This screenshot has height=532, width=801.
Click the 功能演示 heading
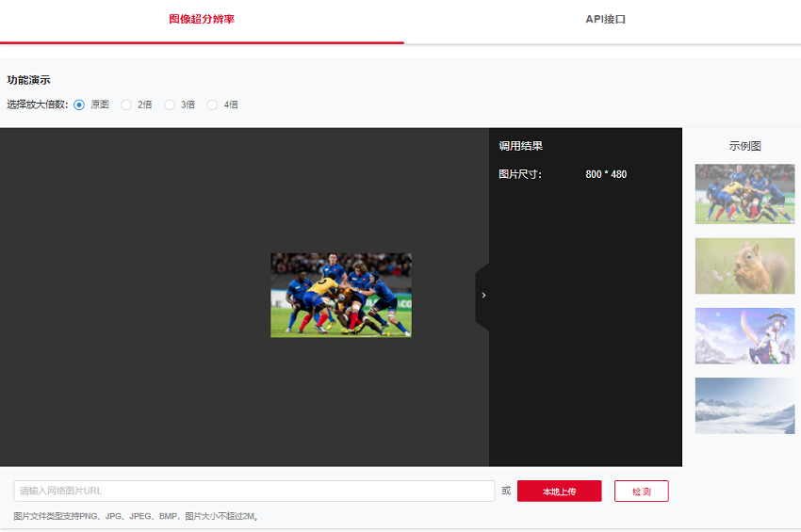28,80
